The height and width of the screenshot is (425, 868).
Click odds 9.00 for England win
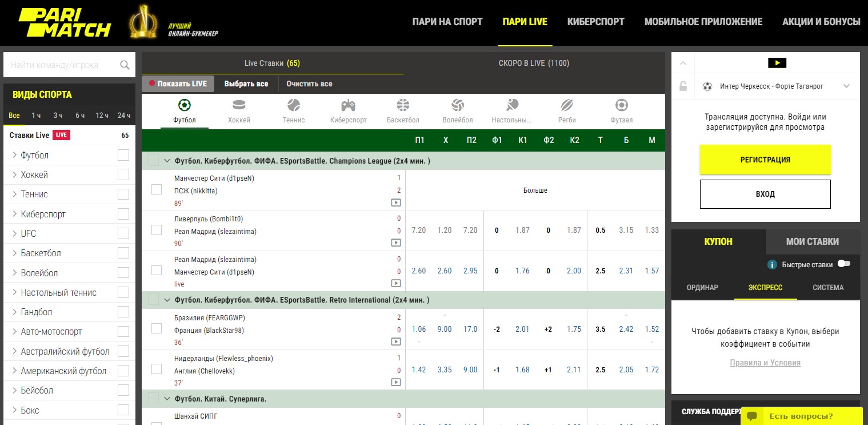(x=470, y=370)
